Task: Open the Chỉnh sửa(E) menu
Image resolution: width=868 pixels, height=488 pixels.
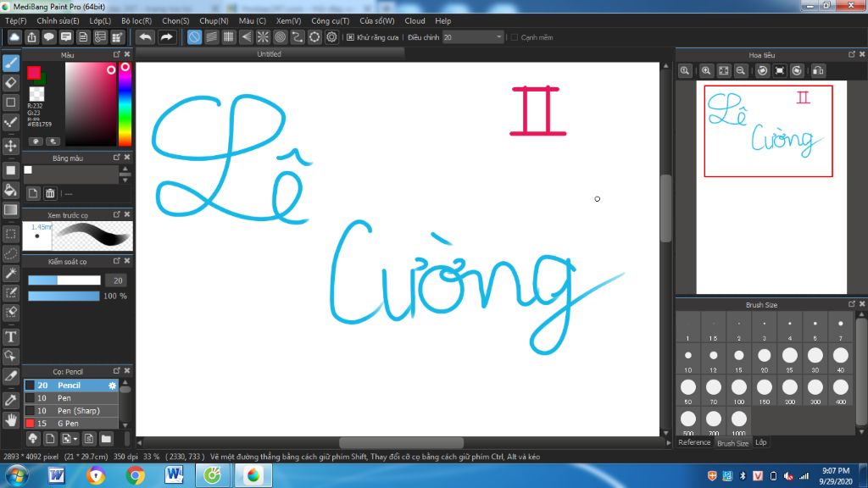Action: coord(58,20)
